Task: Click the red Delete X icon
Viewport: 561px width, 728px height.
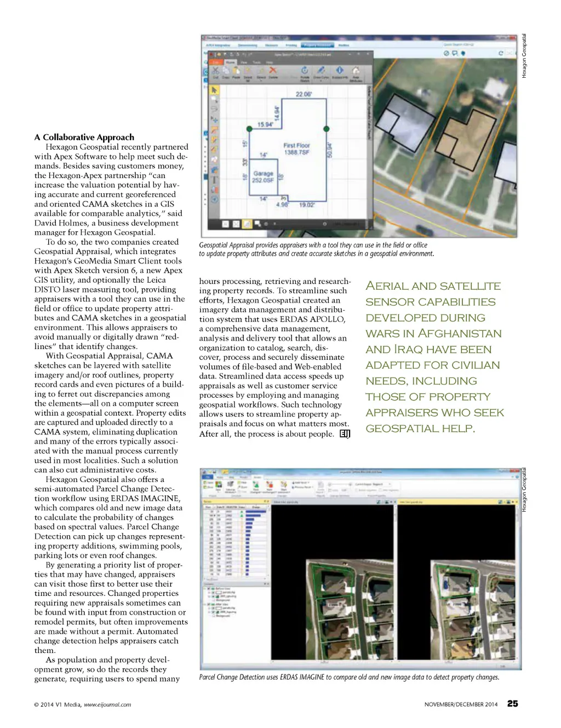Action: 272,71
